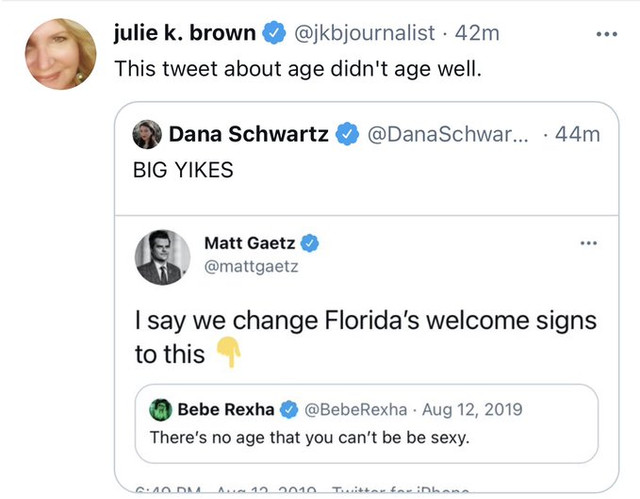640x499 pixels.
Task: Click Bebe Rexha's verified badge
Action: pos(289,410)
